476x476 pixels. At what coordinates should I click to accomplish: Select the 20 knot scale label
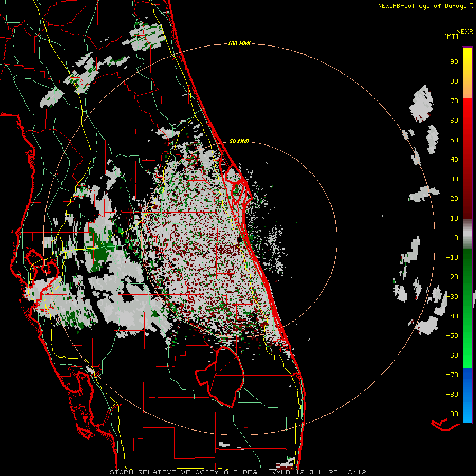pos(454,198)
